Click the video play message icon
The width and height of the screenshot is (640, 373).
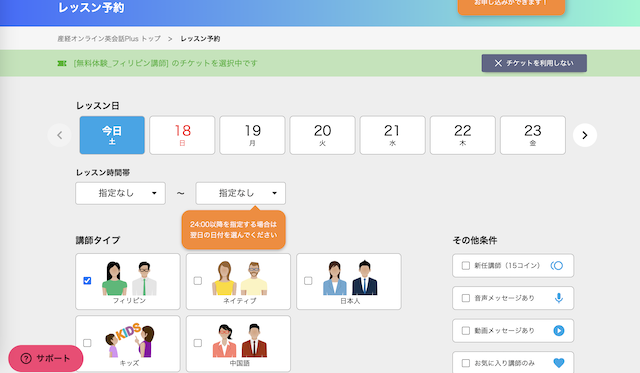559,331
